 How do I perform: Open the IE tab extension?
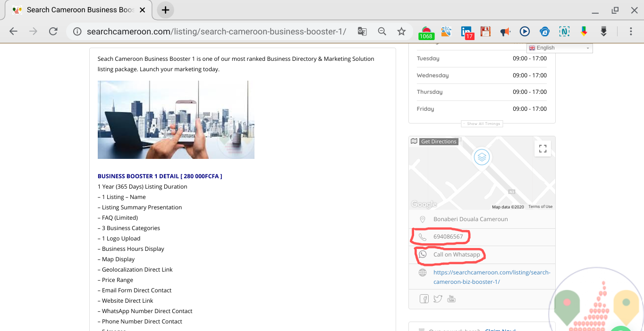[544, 32]
